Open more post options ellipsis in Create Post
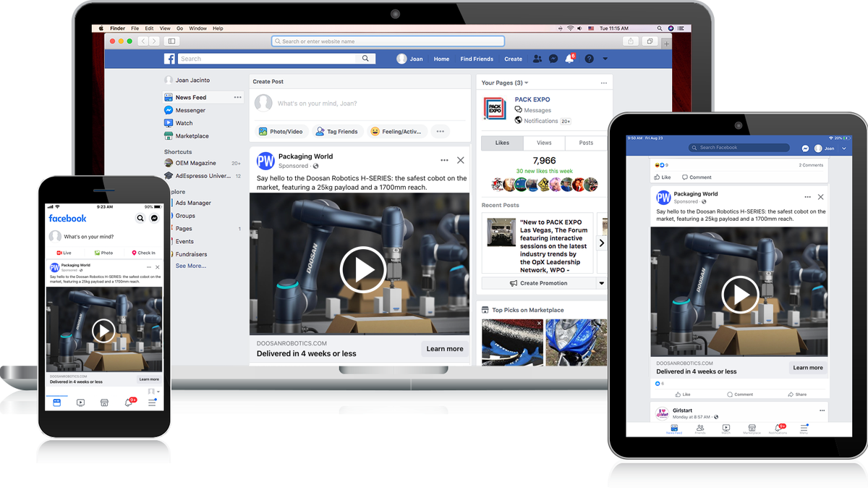 pos(440,132)
